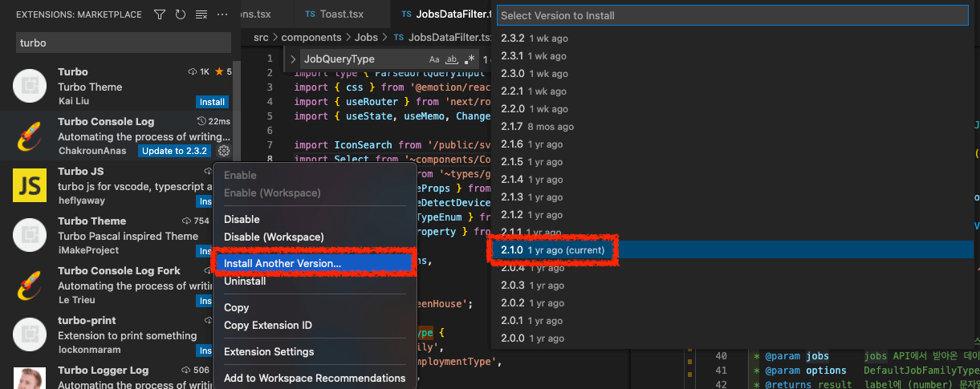Image resolution: width=980 pixels, height=389 pixels.
Task: Clear extensions search results icon
Action: (x=201, y=14)
